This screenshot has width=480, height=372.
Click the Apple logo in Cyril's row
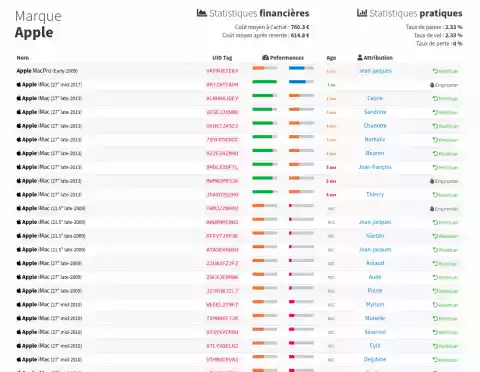(19, 346)
